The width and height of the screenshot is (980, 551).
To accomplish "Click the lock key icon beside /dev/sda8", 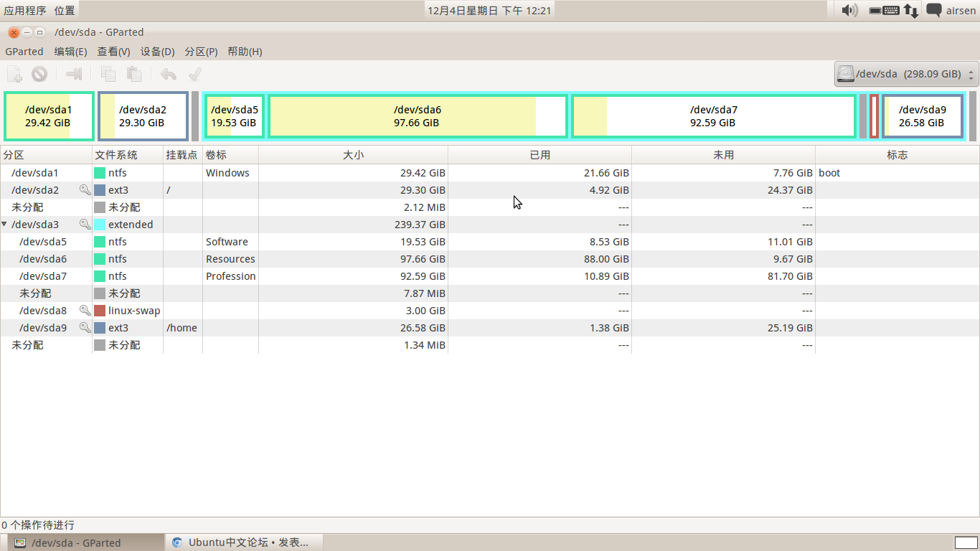I will 85,311.
